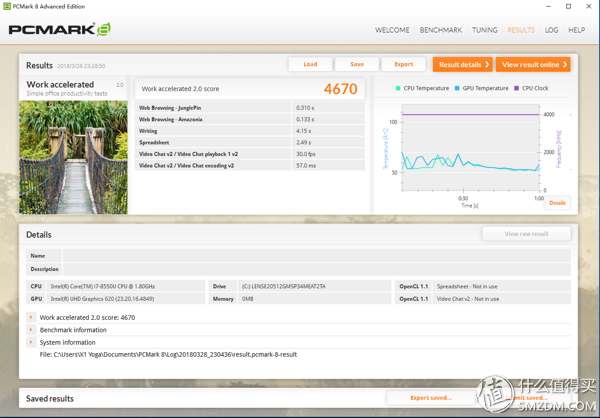This screenshot has width=600, height=418.
Task: Click the Work accelerated heading
Action: (x=60, y=85)
